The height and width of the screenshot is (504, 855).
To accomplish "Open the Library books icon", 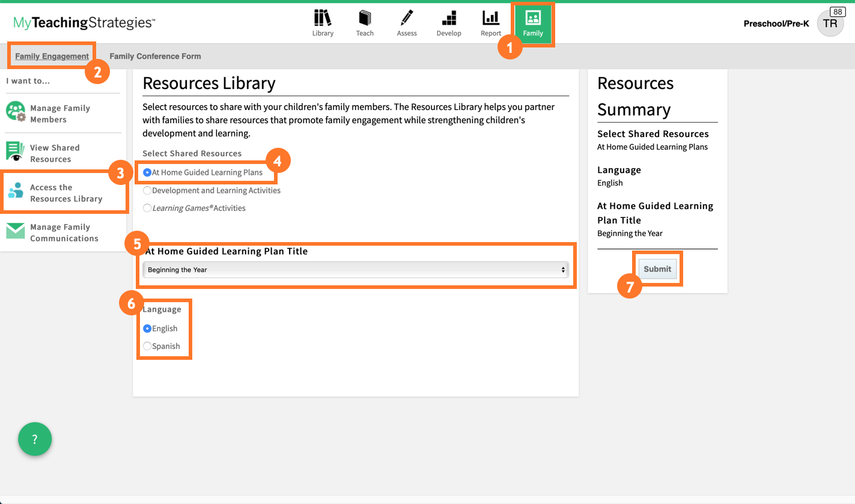I will tap(323, 18).
